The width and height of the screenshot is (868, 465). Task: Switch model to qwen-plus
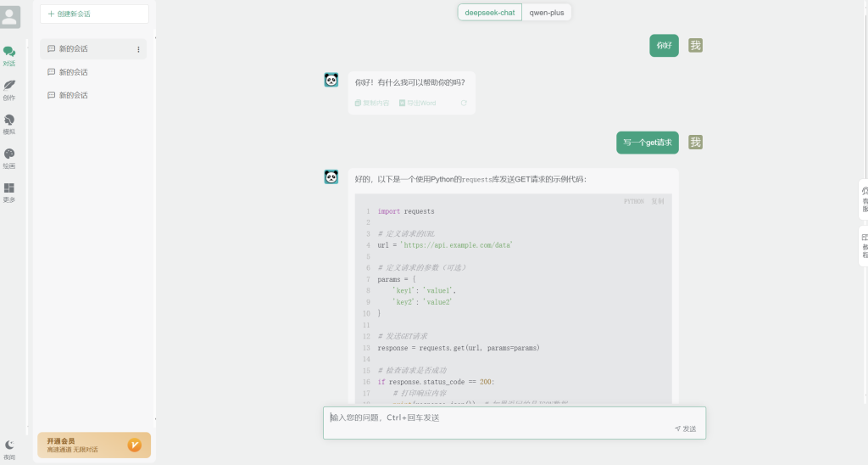click(x=547, y=13)
